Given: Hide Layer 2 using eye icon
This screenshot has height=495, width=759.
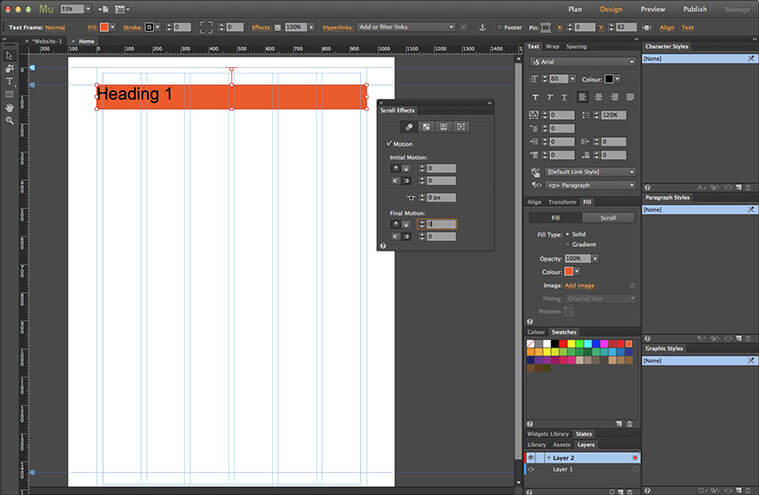Looking at the screenshot, I should [530, 457].
